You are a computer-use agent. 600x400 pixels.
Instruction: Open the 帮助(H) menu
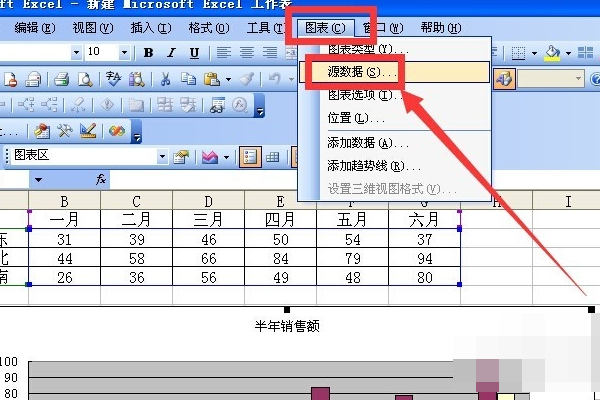(441, 28)
